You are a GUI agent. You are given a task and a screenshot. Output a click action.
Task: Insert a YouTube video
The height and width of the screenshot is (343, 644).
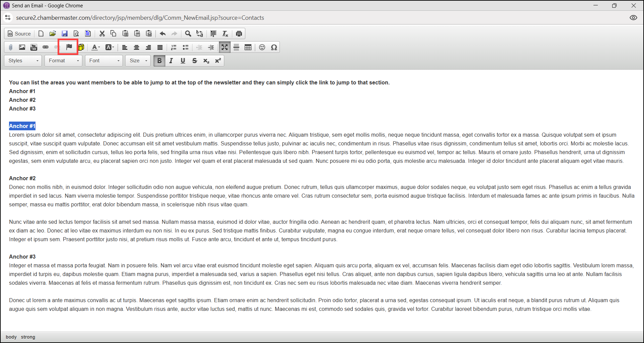coord(34,47)
